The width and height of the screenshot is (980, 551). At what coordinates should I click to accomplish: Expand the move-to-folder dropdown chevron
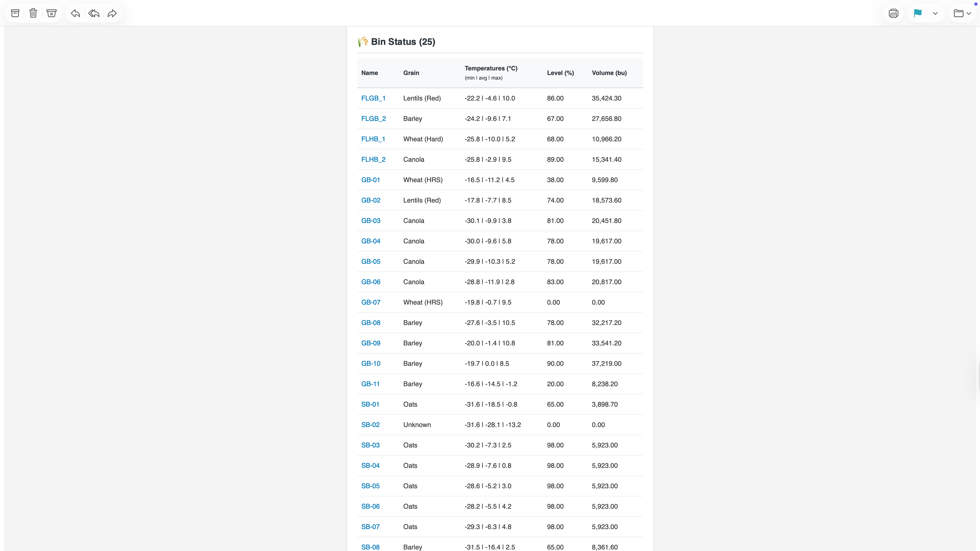pyautogui.click(x=968, y=13)
